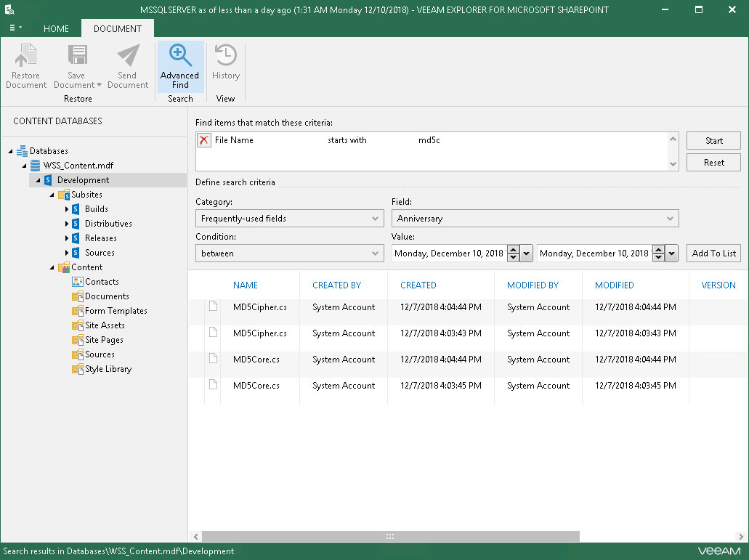Click the WSS_Content.mdf database icon
The width and height of the screenshot is (749, 560).
tap(36, 166)
